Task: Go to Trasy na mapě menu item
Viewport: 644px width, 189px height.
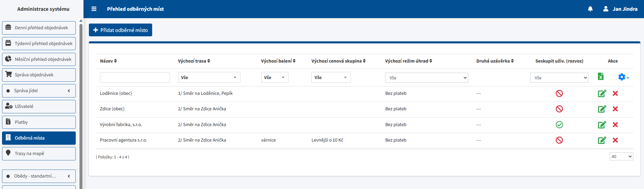Action: tap(39, 154)
